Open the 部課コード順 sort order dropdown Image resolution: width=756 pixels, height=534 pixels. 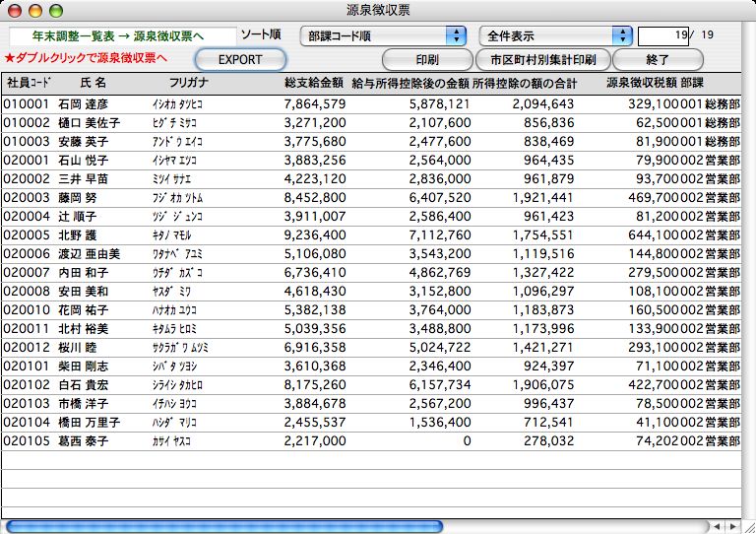pyautogui.click(x=382, y=36)
